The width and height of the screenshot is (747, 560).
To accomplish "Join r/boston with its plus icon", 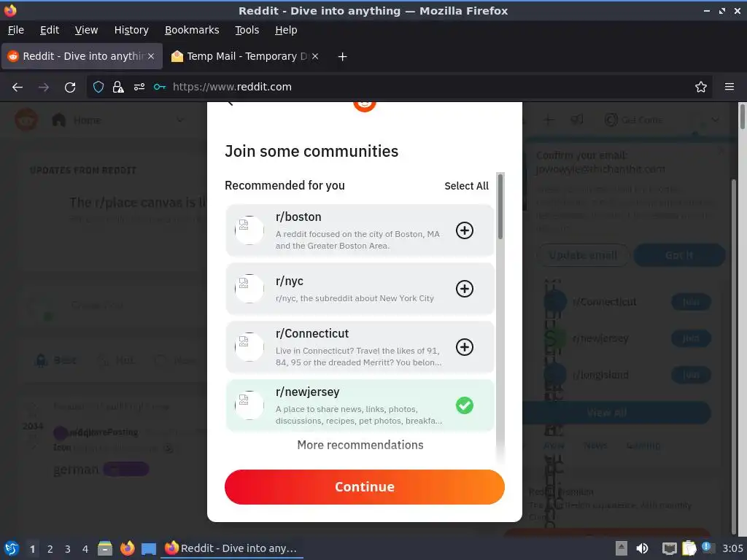I will point(465,230).
